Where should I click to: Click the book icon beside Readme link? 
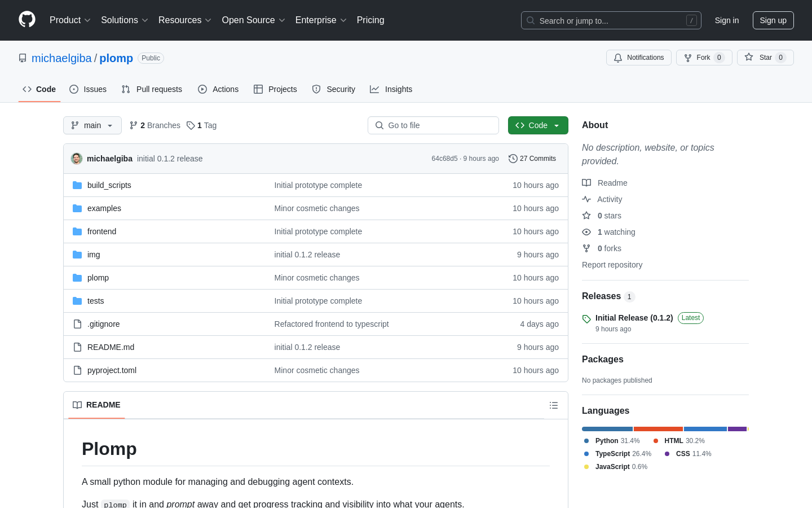(586, 183)
